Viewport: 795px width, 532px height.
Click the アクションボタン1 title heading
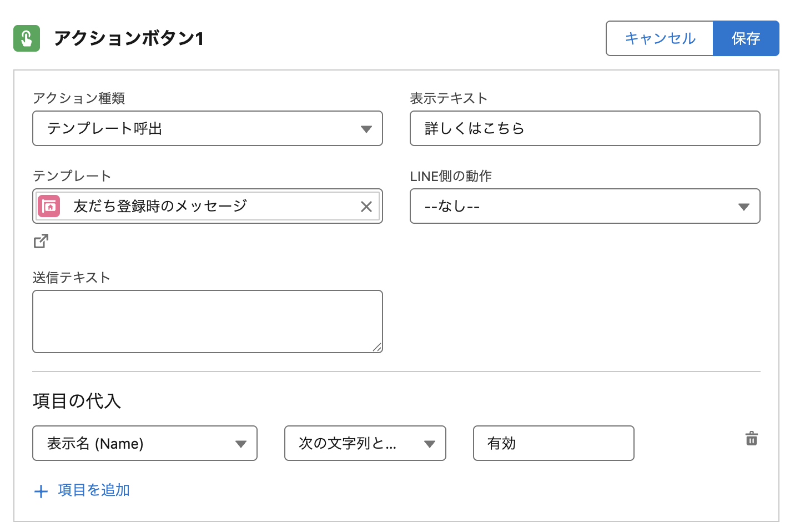(x=129, y=38)
